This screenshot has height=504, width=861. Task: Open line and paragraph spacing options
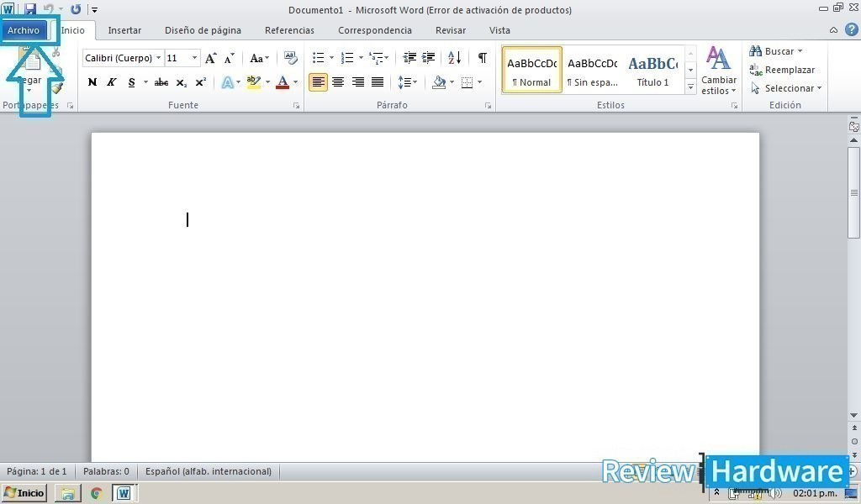pyautogui.click(x=408, y=82)
